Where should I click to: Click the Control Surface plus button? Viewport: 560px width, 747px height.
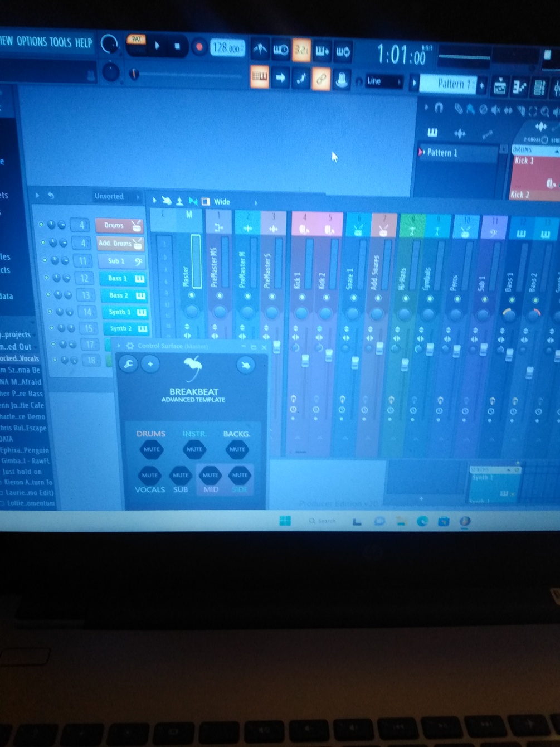[x=150, y=364]
